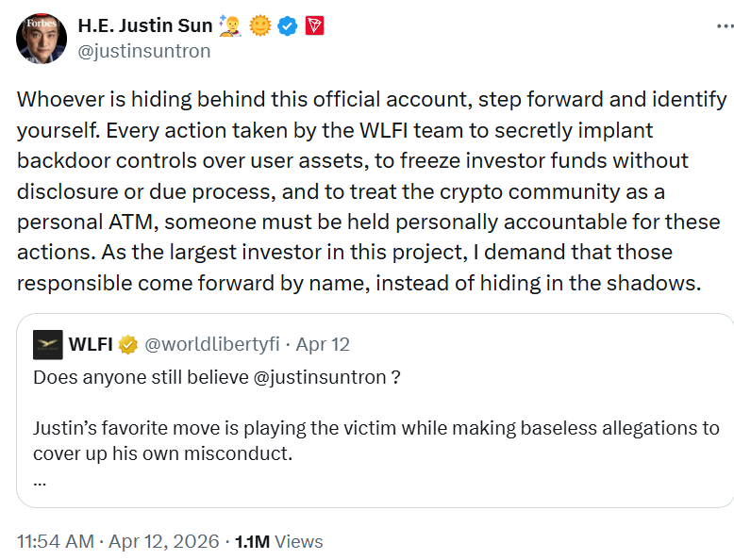Open the 11:54 AM timestamp link
The width and height of the screenshot is (734, 560).
[56, 541]
